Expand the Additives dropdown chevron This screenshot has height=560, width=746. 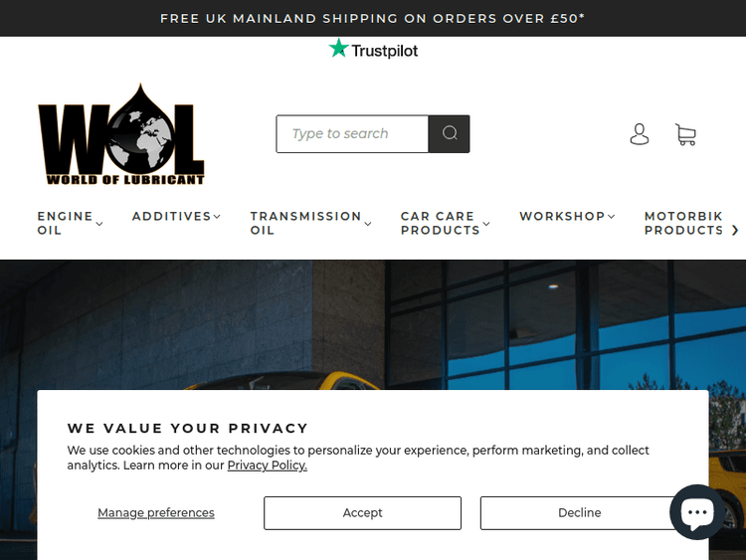pyautogui.click(x=217, y=217)
